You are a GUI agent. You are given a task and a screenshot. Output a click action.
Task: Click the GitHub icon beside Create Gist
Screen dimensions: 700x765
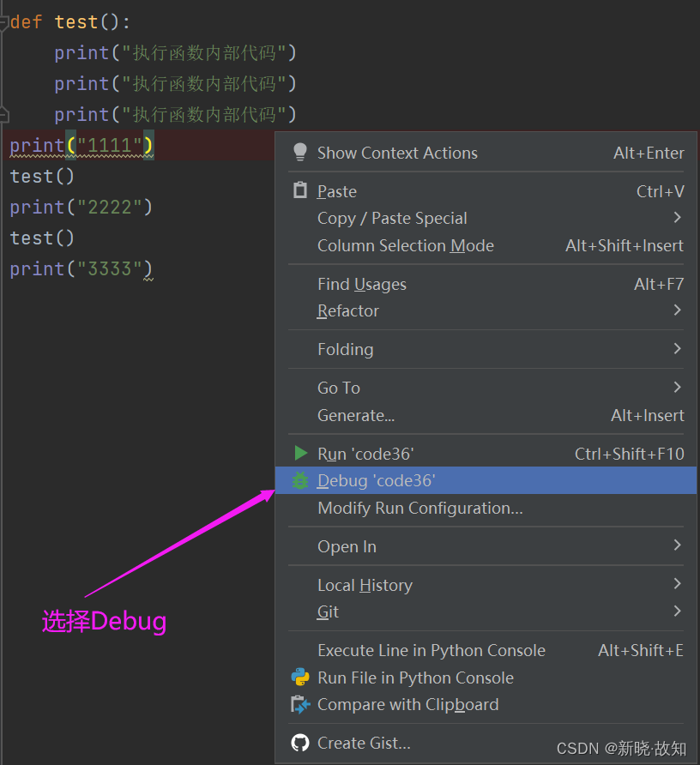[299, 743]
